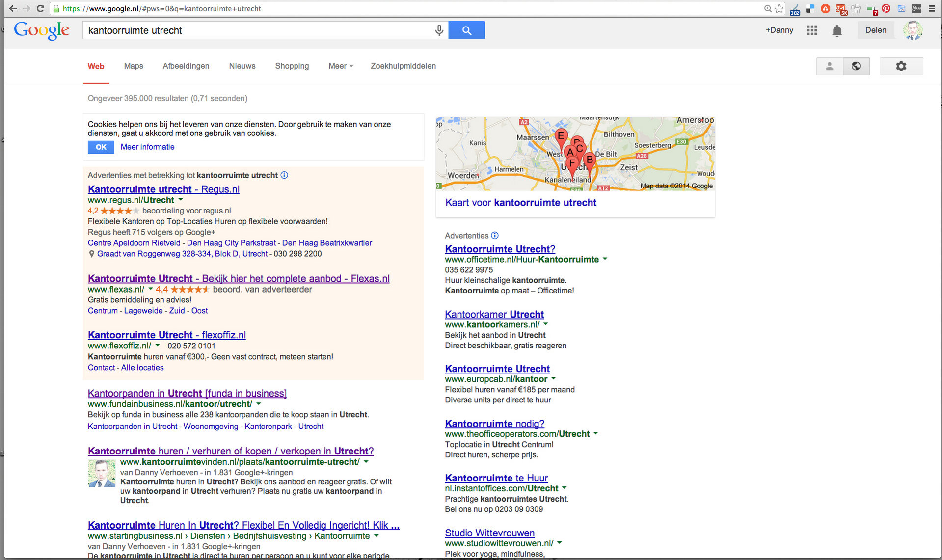Open dropdown arrow beside officetime.nl URL

pos(605,259)
